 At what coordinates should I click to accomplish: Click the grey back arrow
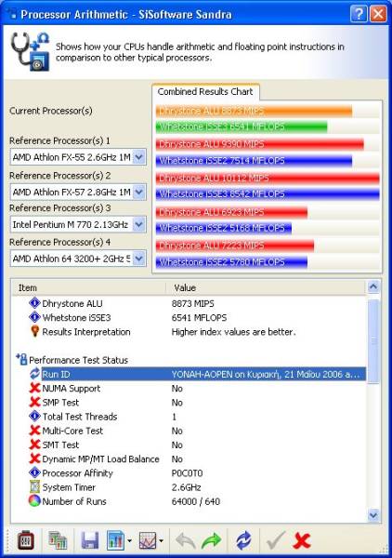click(x=186, y=541)
